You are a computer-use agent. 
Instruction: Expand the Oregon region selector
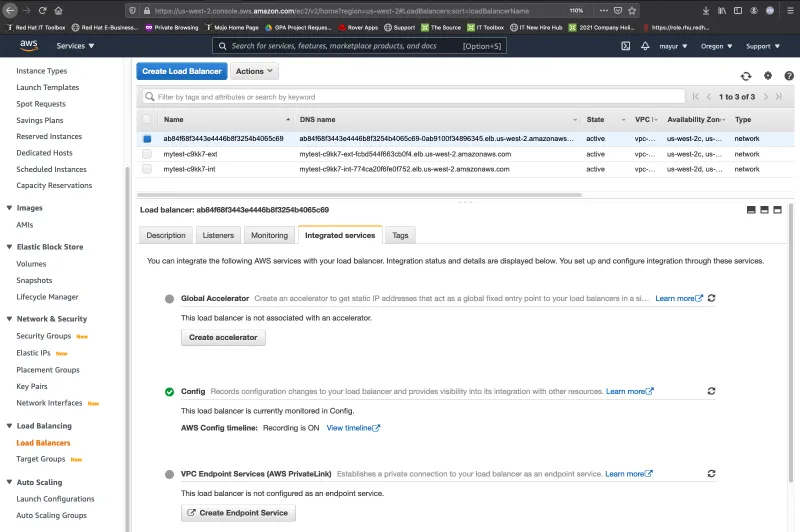[716, 46]
